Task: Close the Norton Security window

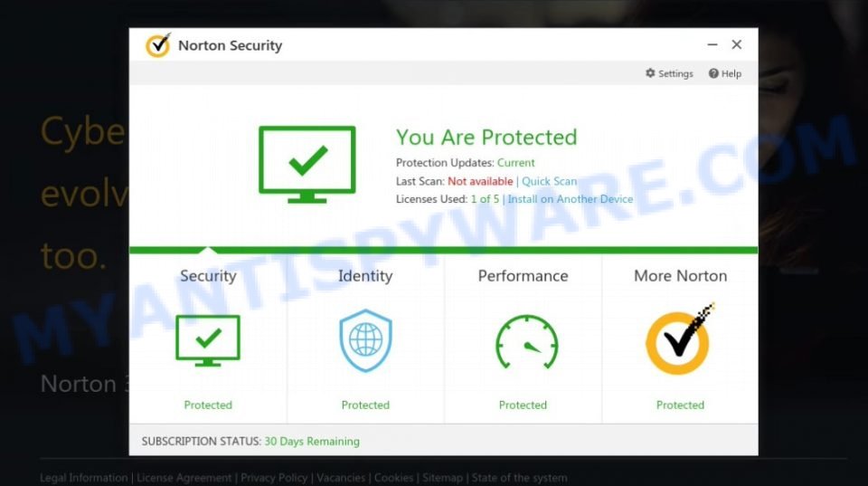Action: [x=736, y=44]
